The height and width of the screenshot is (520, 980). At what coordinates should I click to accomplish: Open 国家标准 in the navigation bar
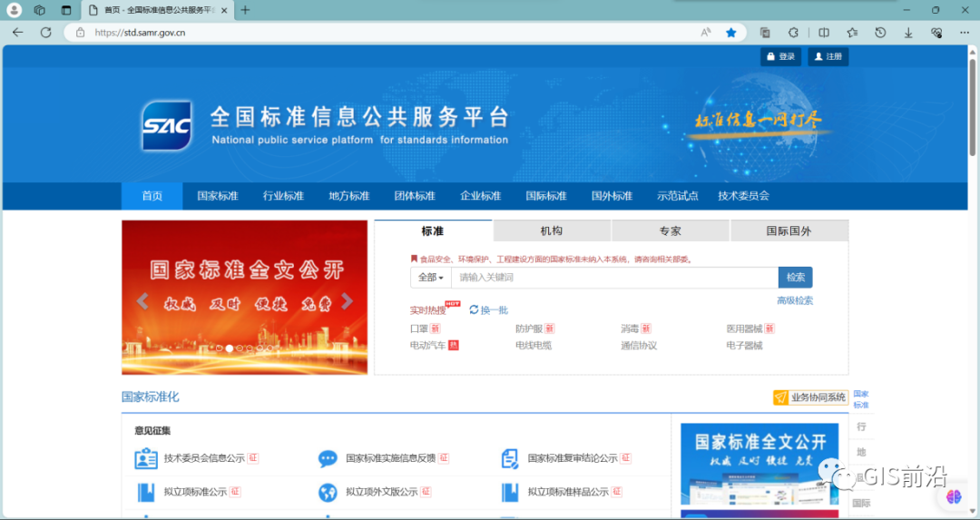(x=218, y=196)
